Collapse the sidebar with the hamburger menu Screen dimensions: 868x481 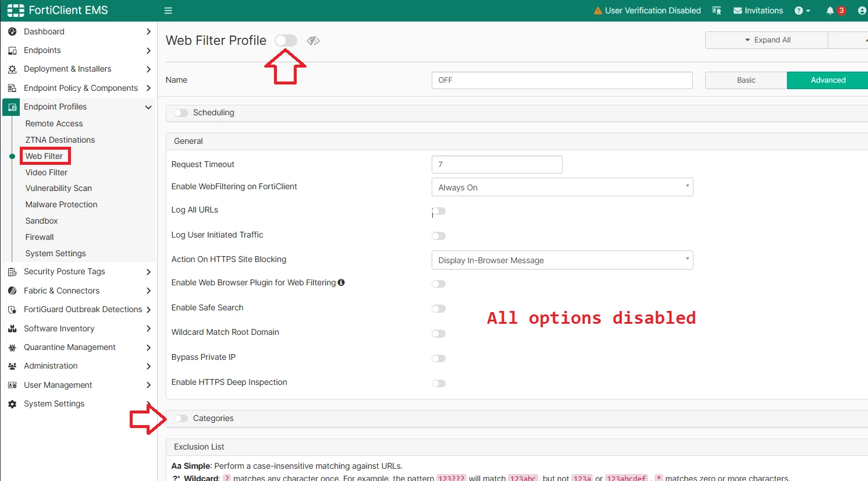coord(168,10)
